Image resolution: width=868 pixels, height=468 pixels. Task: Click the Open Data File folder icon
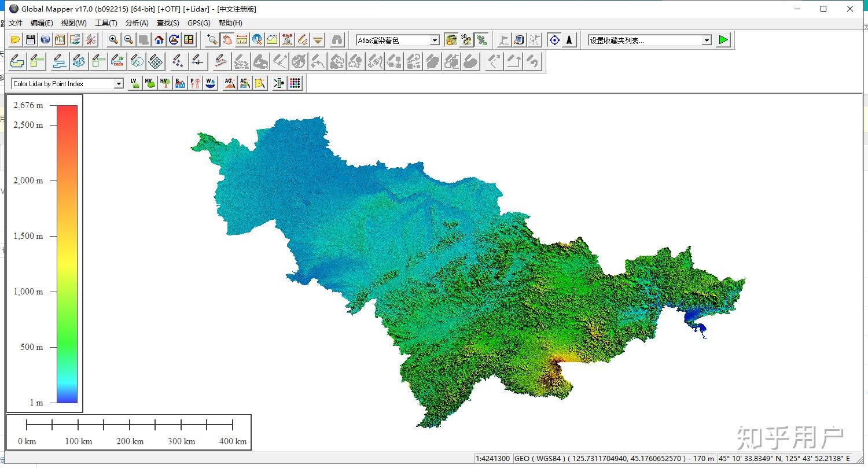[x=16, y=40]
